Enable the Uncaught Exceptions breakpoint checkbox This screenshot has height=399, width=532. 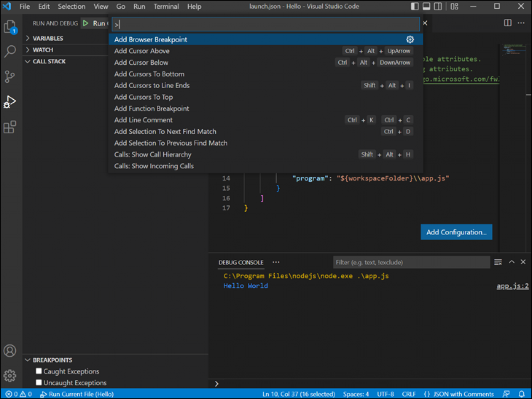click(38, 382)
